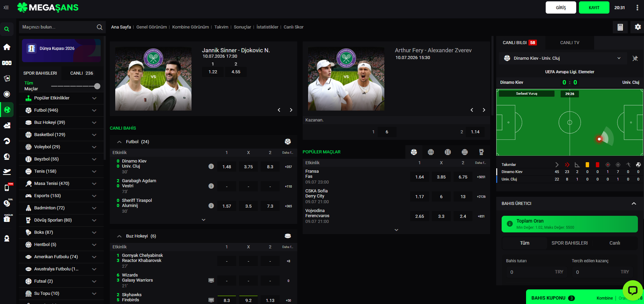Open the mobile phone icon marked YENİ
This screenshot has height=304, width=644.
tap(7, 188)
